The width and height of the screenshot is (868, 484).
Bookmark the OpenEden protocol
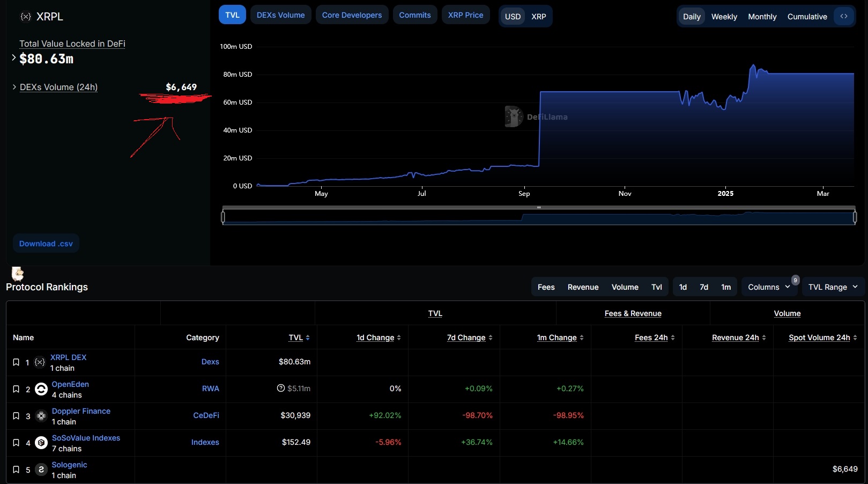click(16, 389)
